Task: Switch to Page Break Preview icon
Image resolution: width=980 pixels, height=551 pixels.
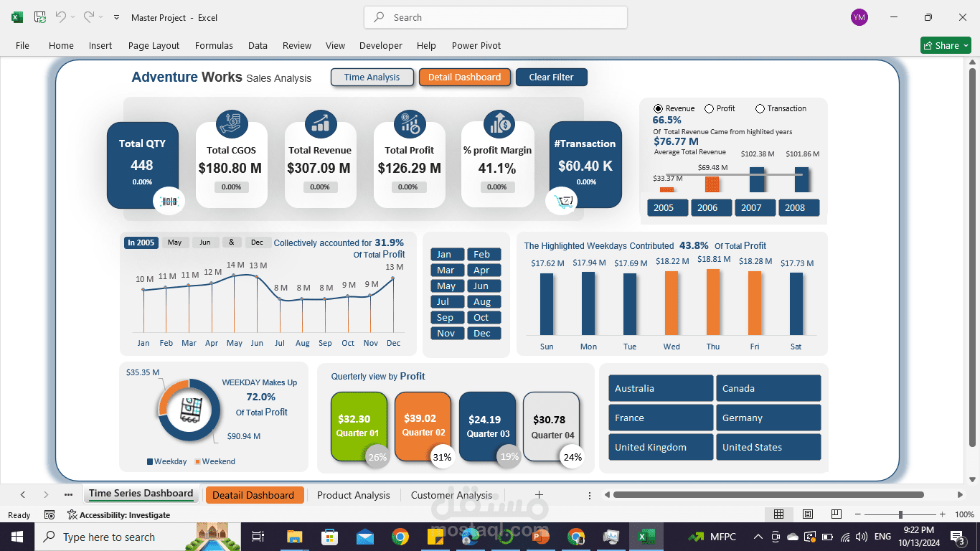Action: (836, 514)
